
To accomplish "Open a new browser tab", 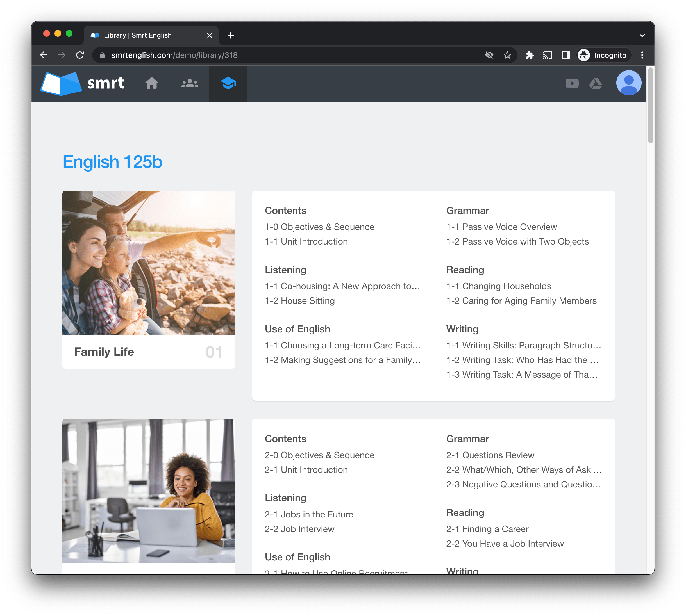I will click(231, 35).
